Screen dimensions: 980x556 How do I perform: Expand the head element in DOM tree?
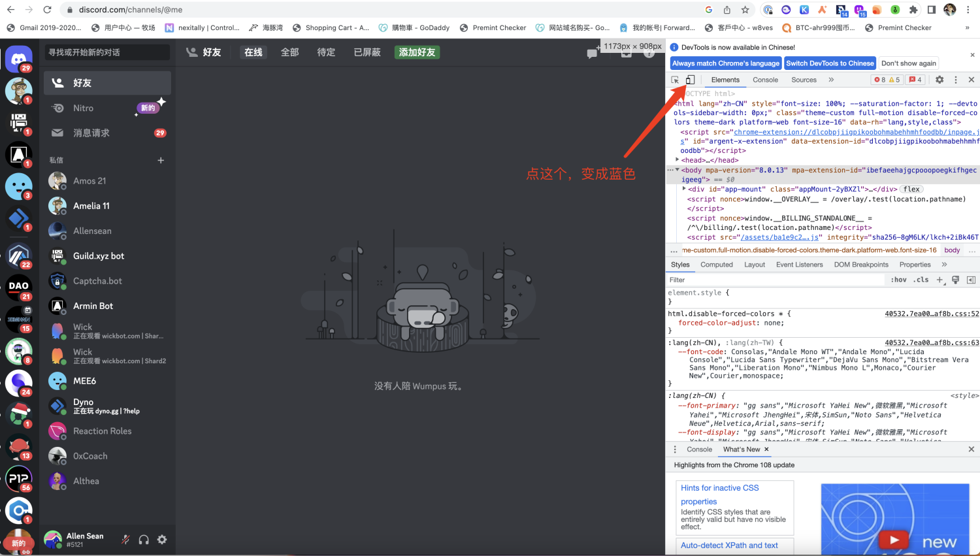pos(677,159)
